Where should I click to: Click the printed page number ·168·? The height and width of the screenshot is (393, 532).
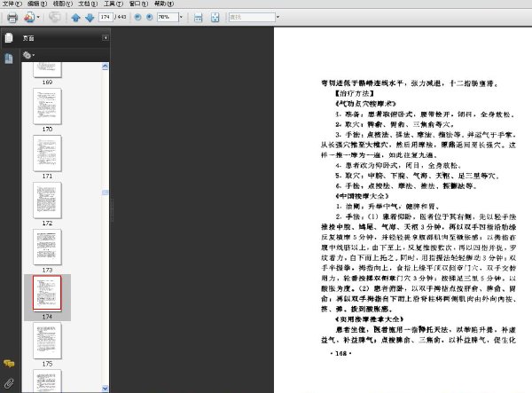[x=341, y=353]
